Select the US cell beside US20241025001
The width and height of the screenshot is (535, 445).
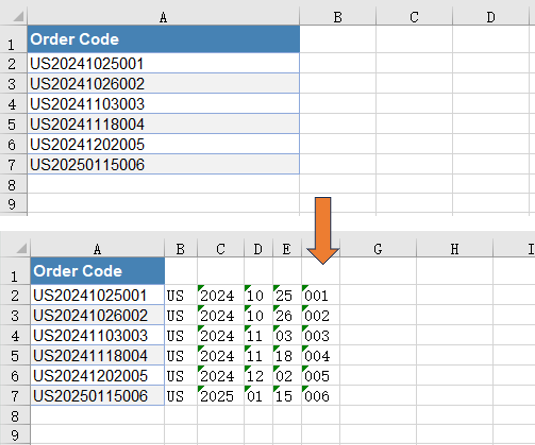(181, 295)
